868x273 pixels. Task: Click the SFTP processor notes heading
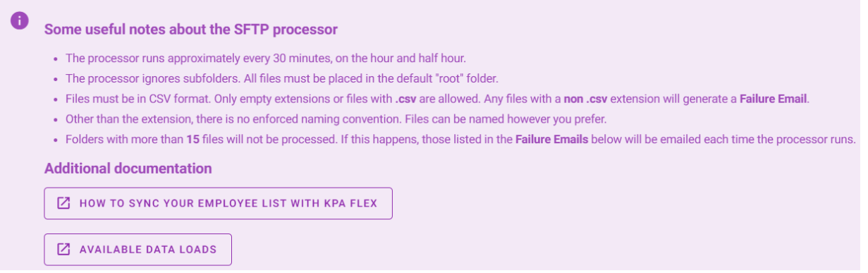tap(191, 30)
